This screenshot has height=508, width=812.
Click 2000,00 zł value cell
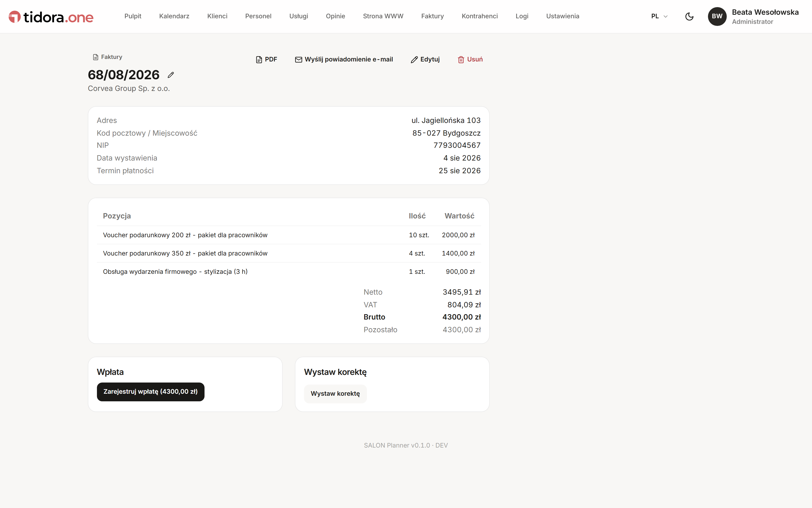click(x=458, y=235)
